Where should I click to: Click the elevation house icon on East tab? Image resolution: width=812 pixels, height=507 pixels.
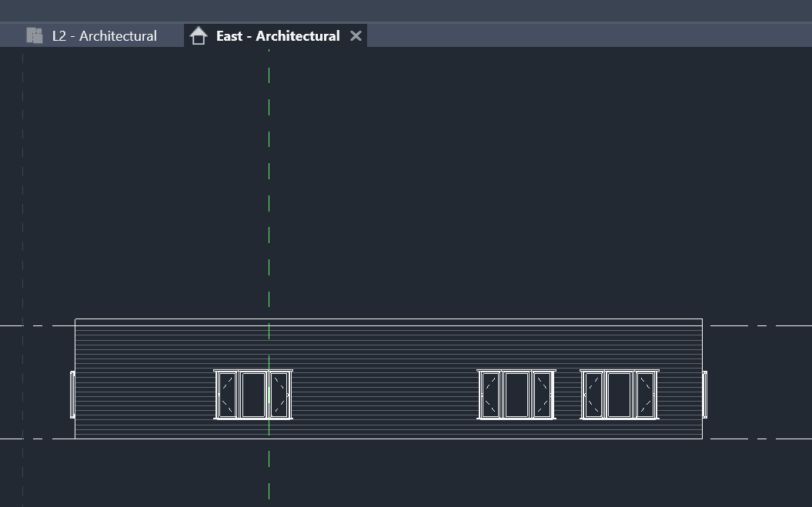pos(199,36)
